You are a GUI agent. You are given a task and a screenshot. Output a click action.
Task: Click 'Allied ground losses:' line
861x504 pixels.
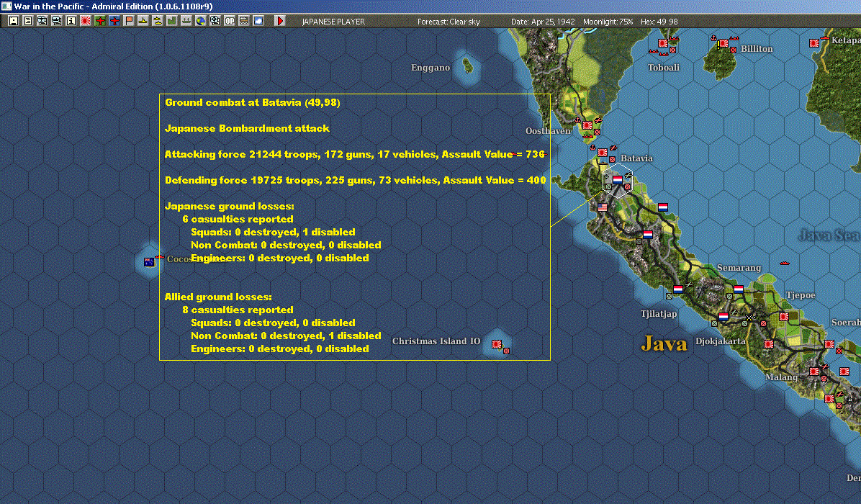[219, 297]
